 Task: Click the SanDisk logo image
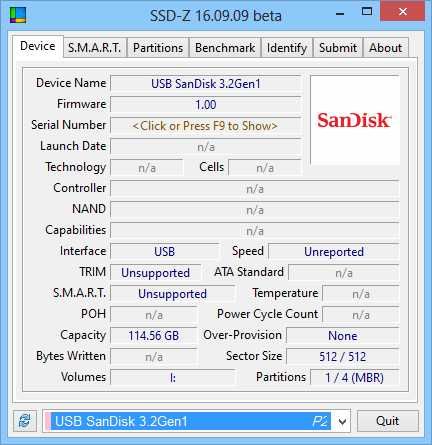tap(355, 120)
